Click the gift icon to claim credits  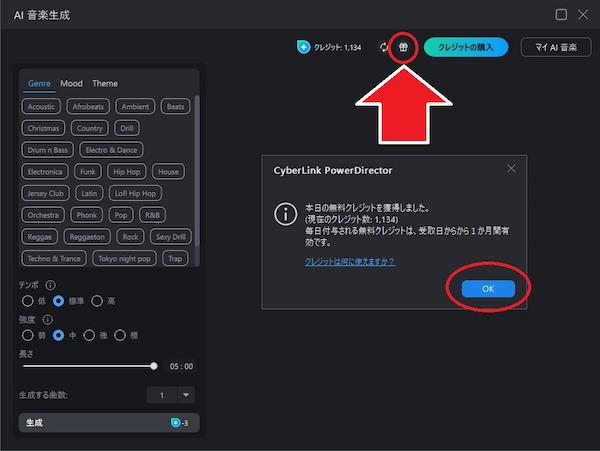coord(403,47)
